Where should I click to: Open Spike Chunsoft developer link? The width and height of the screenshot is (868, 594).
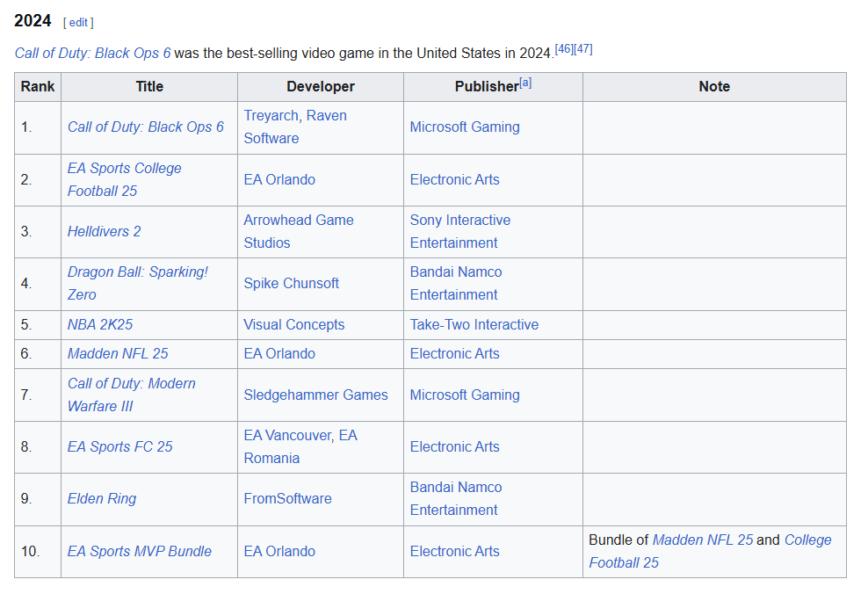291,284
